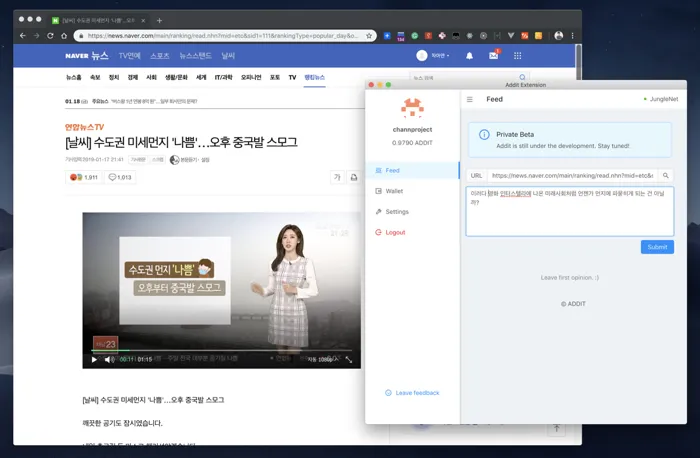Click the address bar URL
Screen dimensions: 700x458
click(223, 36)
